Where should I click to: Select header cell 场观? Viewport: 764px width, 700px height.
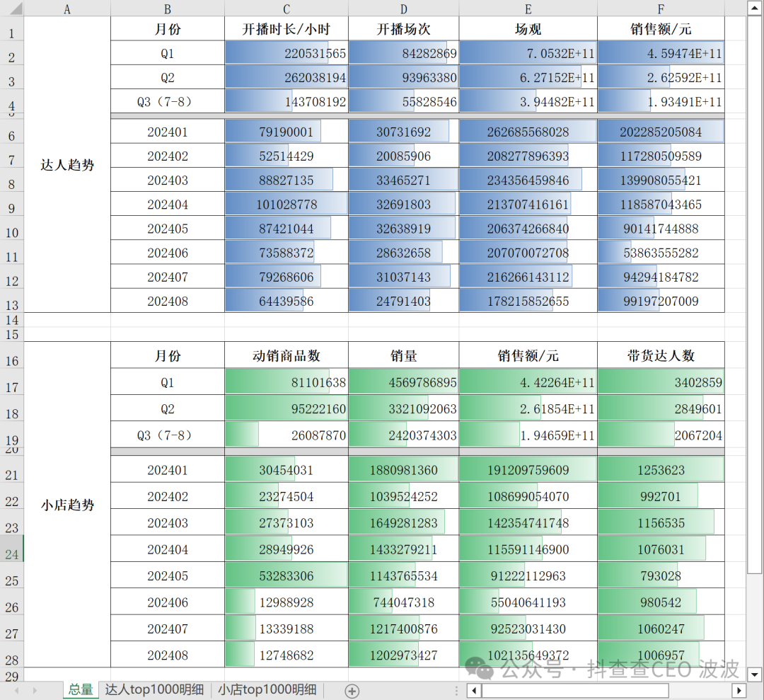(528, 29)
